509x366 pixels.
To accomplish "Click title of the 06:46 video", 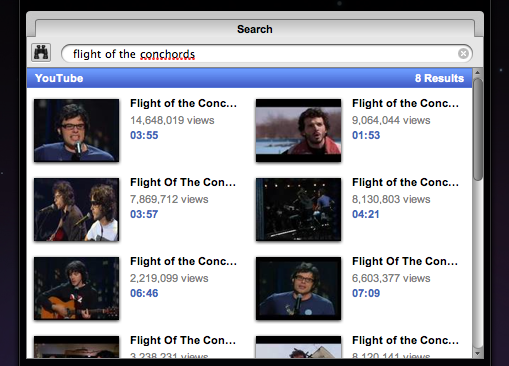I will (183, 261).
